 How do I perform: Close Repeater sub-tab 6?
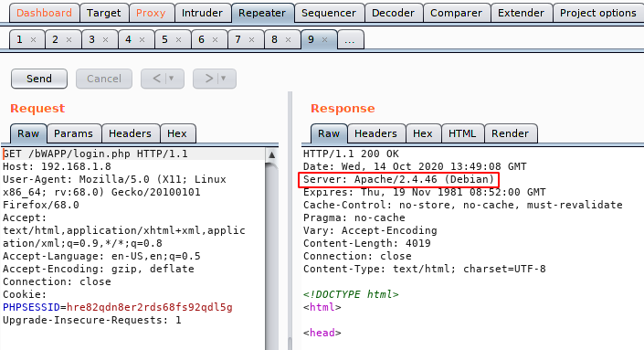click(x=216, y=40)
